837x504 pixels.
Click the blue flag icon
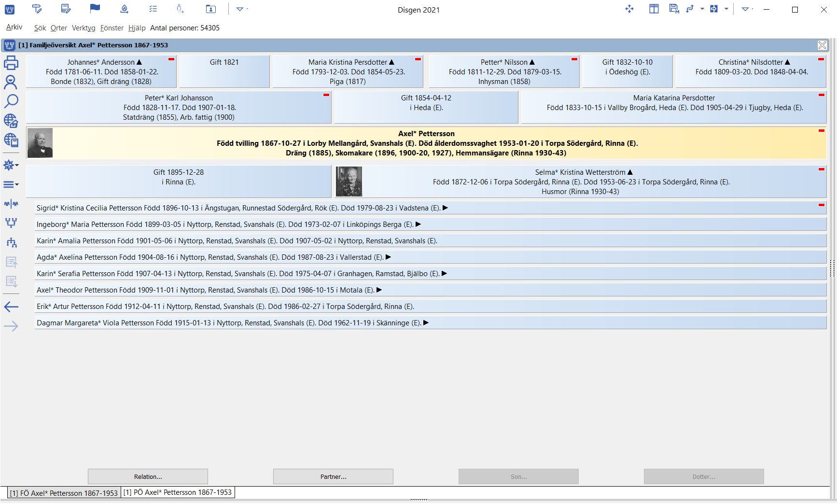(95, 8)
